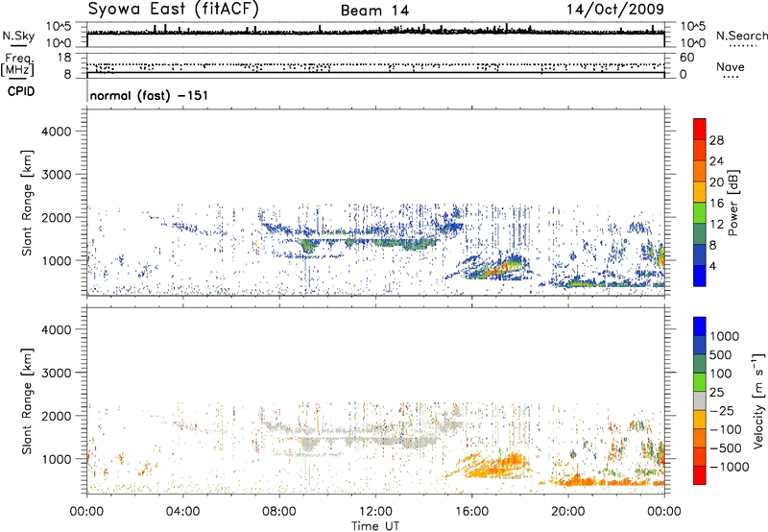Click the orange velocity echo patch near 17:00 UT
The image size is (768, 532).
click(497, 467)
